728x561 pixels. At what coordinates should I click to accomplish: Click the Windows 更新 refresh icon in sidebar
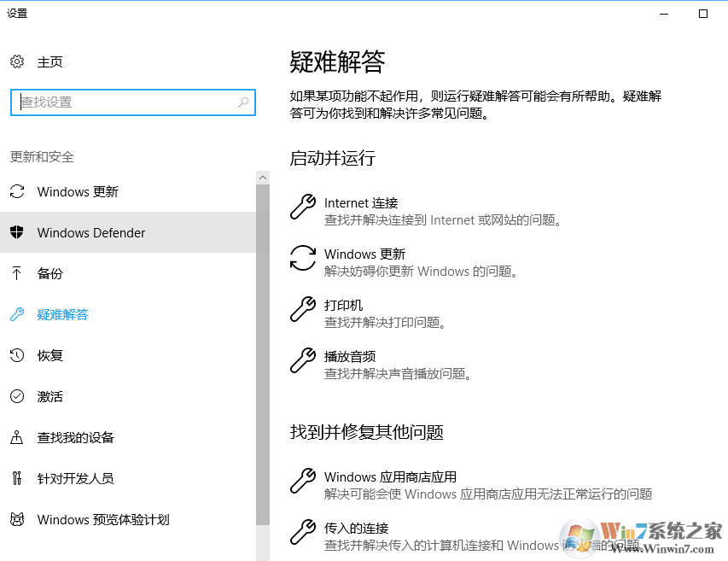16,191
